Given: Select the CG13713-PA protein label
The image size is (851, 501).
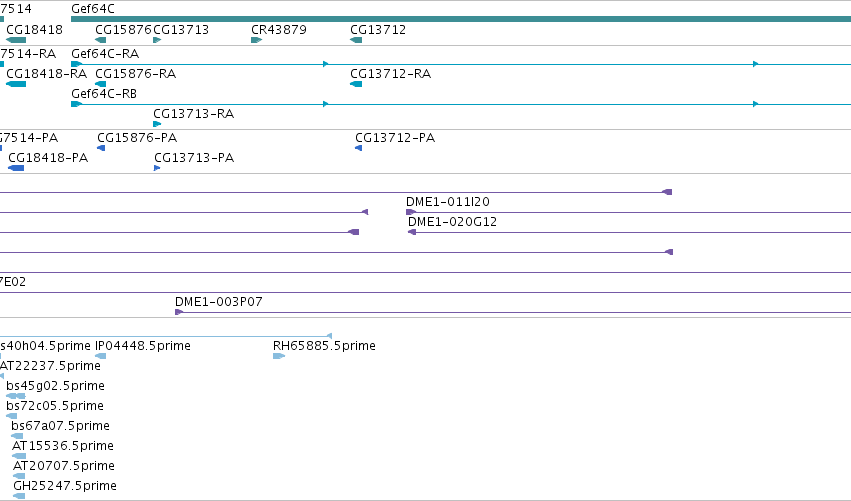Looking at the screenshot, I should 194,158.
